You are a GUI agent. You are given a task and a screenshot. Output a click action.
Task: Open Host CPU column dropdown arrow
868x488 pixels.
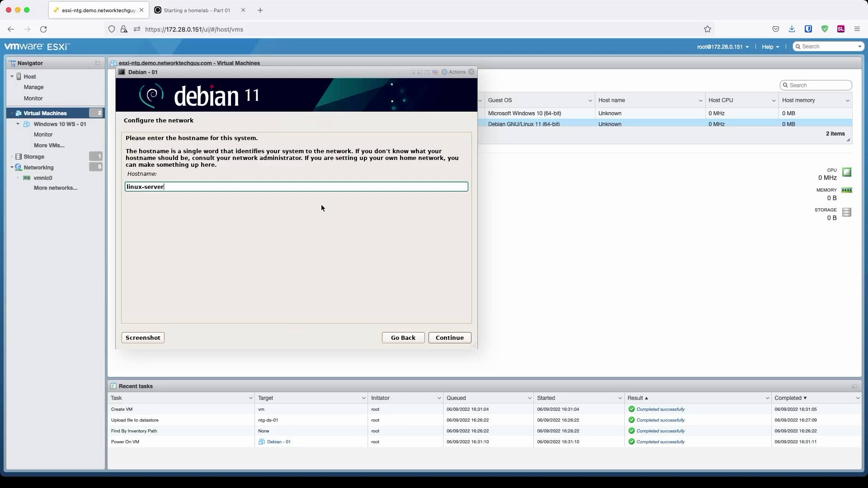(774, 101)
